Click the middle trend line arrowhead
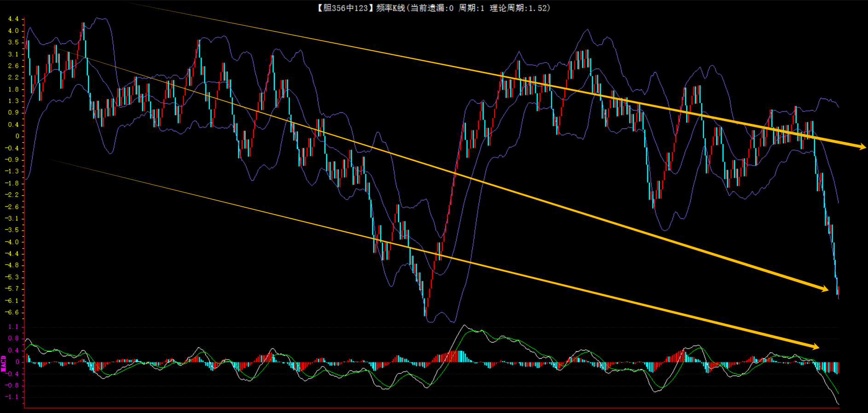This screenshot has width=868, height=413. click(x=823, y=289)
